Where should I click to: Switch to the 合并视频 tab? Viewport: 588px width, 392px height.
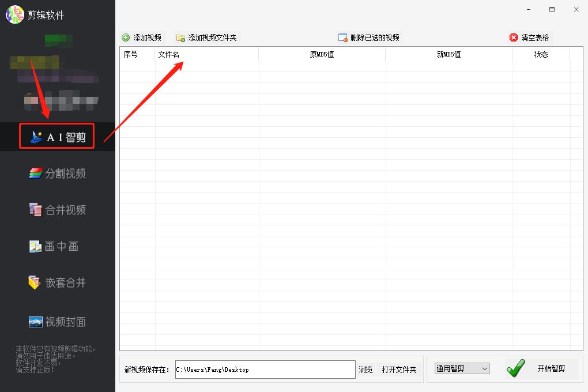58,210
